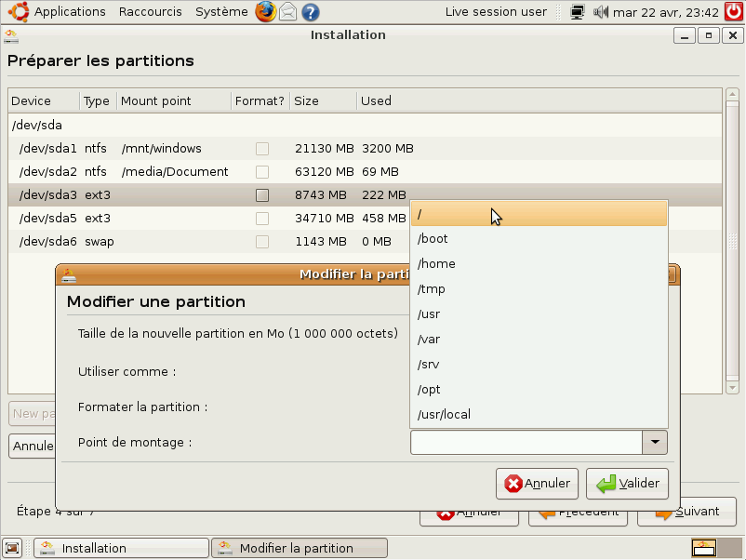Click the Format? column header
This screenshot has width=746, height=560.
260,100
